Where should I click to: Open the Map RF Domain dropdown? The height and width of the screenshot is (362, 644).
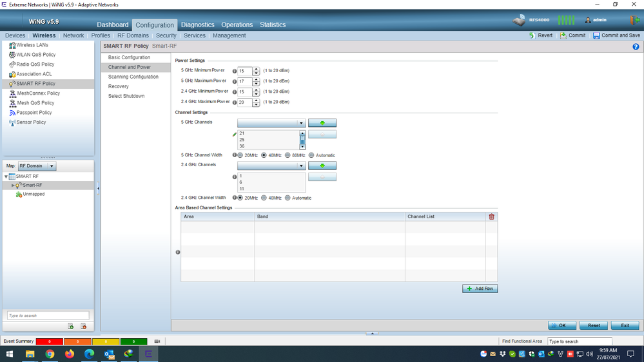(x=37, y=166)
